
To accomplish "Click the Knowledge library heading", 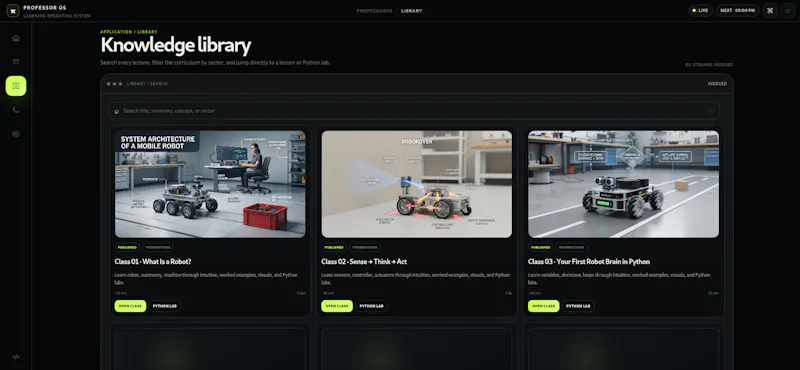I will (x=176, y=45).
